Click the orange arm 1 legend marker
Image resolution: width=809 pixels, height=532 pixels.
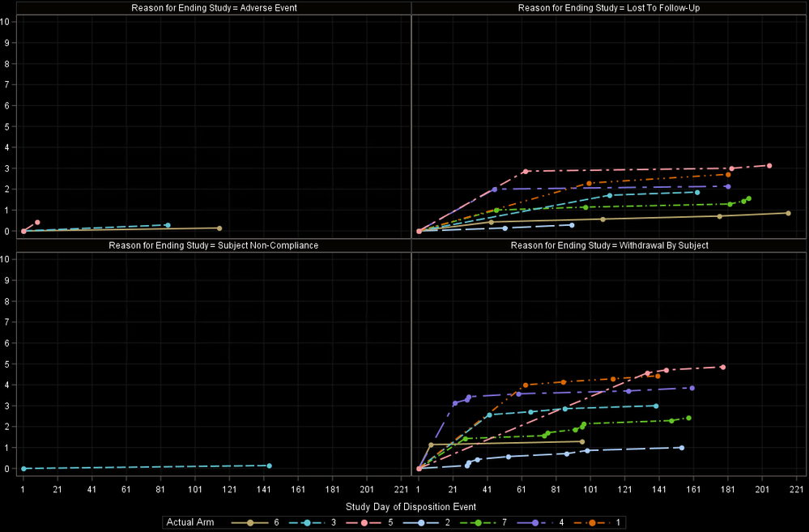coord(592,523)
